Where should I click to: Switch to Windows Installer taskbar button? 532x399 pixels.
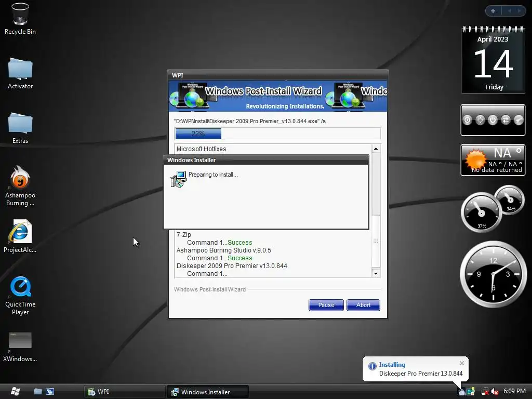[208, 392]
